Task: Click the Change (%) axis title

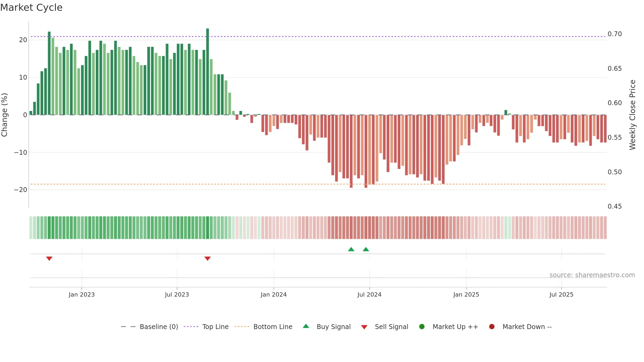Action: [x=4, y=115]
